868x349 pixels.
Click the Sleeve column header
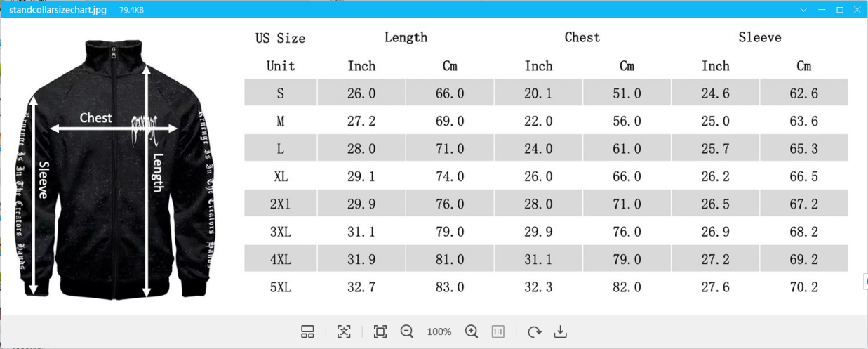pos(759,37)
